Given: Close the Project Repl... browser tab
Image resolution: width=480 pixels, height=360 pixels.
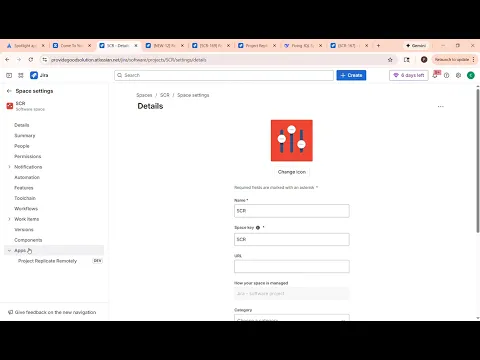Looking at the screenshot, I should (274, 45).
